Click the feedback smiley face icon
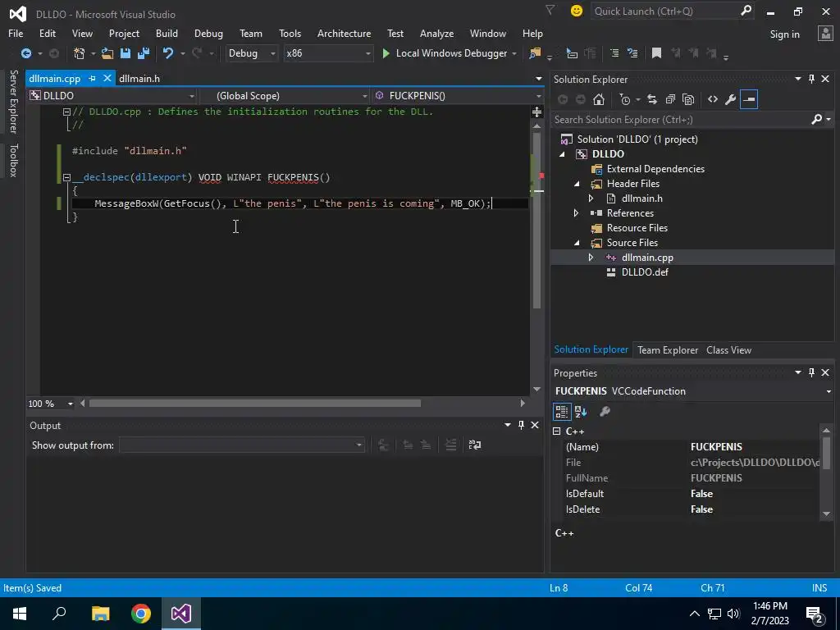Viewport: 840px width, 630px height. [x=577, y=11]
